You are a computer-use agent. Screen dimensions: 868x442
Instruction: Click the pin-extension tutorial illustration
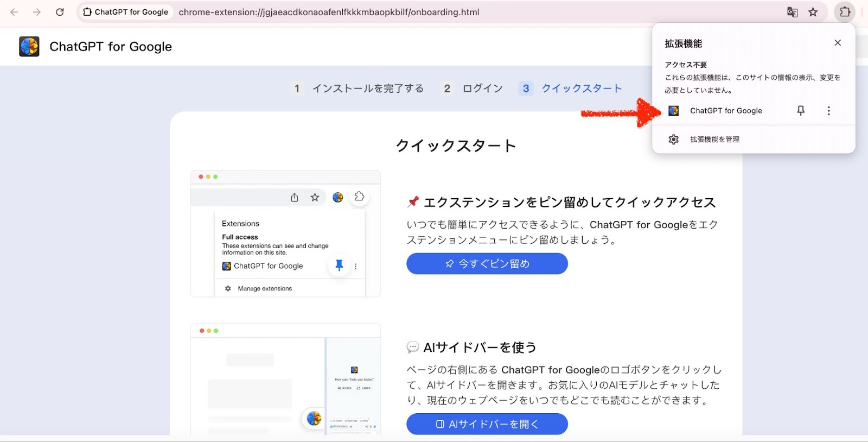[285, 234]
